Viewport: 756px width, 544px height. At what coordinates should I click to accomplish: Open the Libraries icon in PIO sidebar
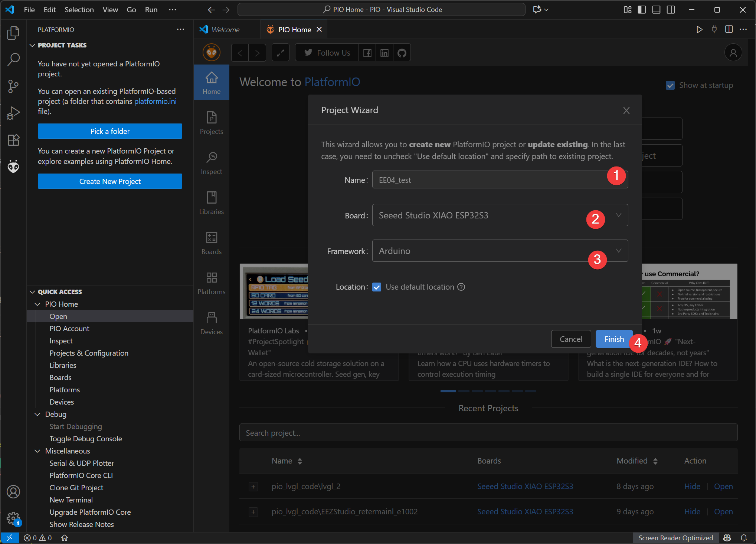pyautogui.click(x=212, y=202)
